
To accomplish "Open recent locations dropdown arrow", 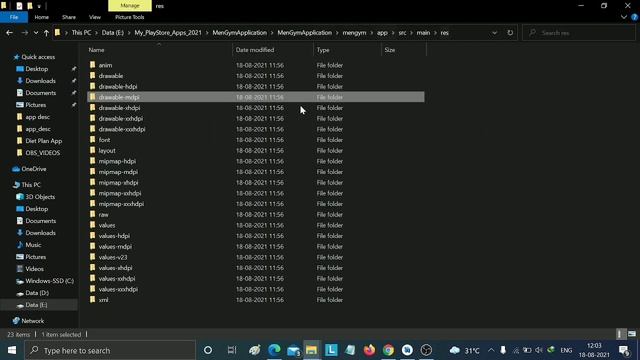I will coord(36,33).
